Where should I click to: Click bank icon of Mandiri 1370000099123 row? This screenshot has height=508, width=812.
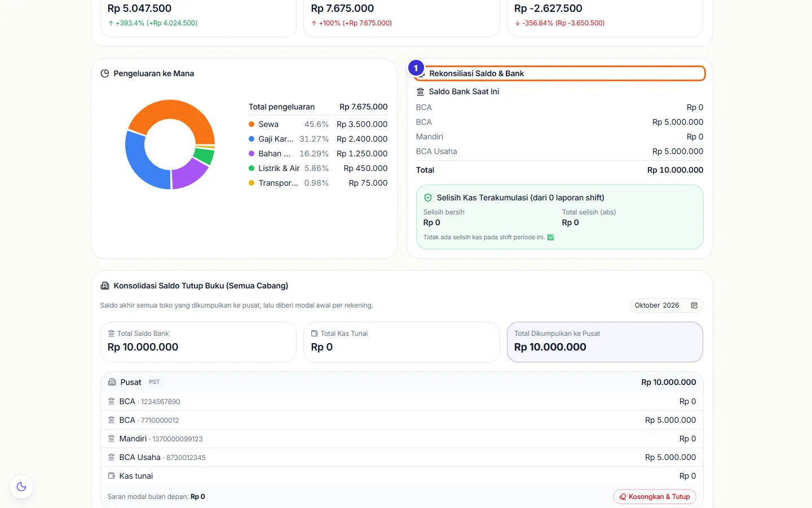click(x=111, y=439)
